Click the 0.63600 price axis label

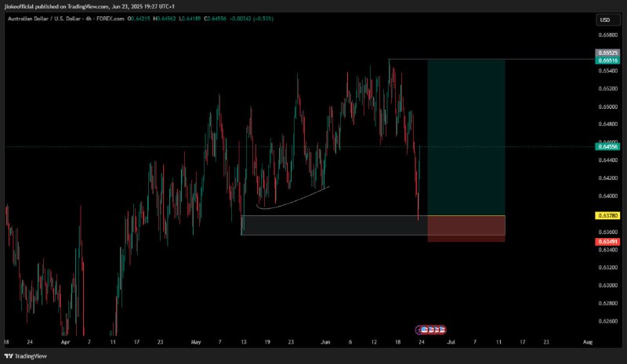coord(608,232)
